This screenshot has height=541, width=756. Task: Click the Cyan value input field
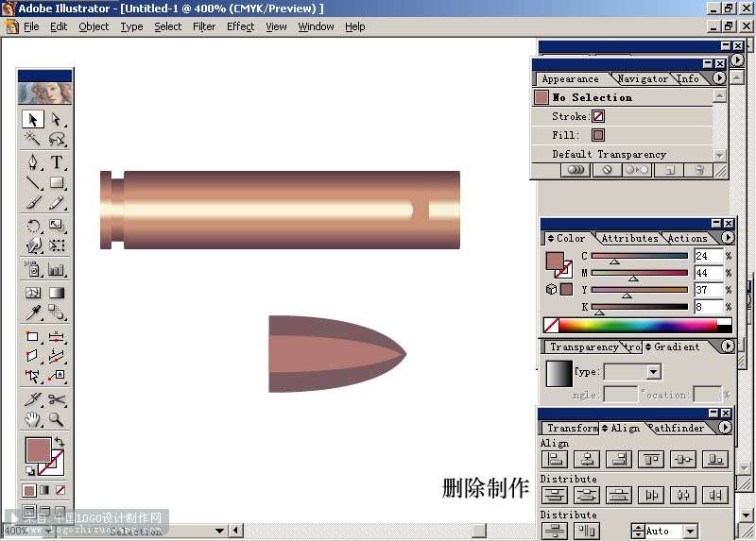(x=708, y=256)
